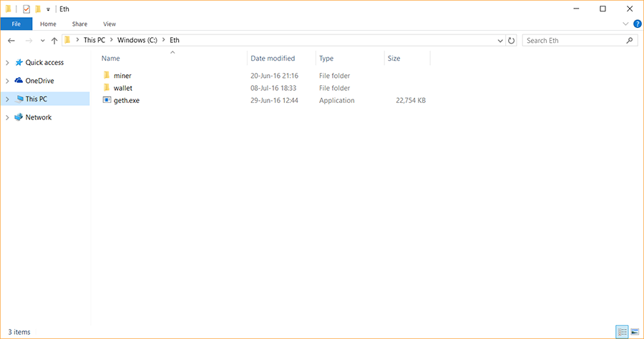Click the New folder icon in title bar
The width and height of the screenshot is (644, 339).
[x=38, y=9]
